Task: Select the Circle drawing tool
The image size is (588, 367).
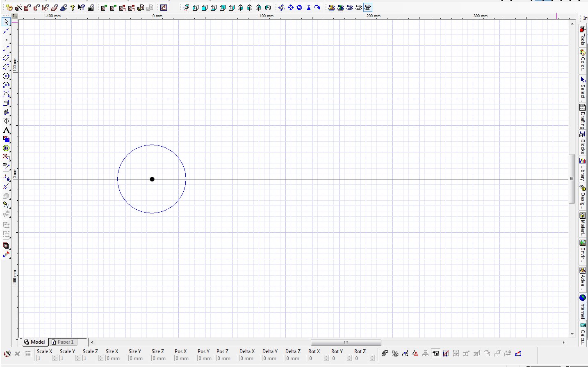Action: (x=6, y=76)
